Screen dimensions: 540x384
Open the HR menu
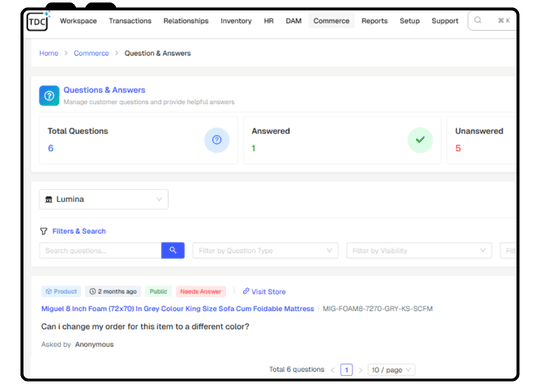pyautogui.click(x=269, y=21)
